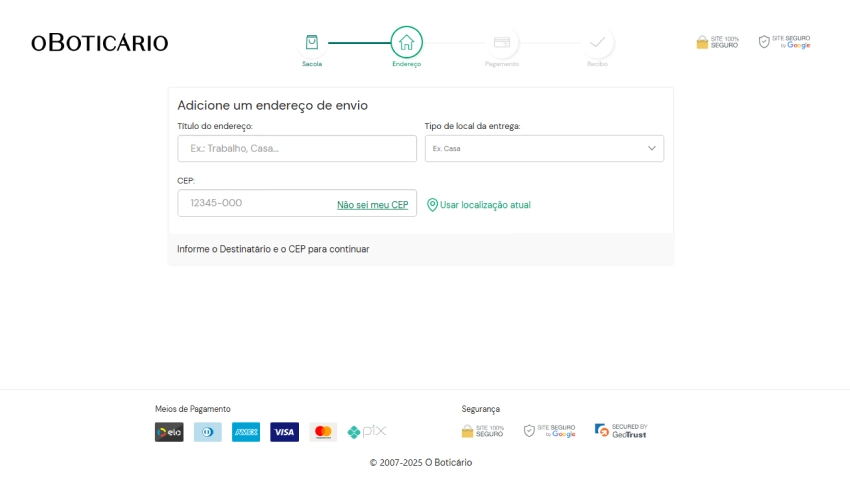Click footer Site 100% Seguro badge

click(482, 431)
